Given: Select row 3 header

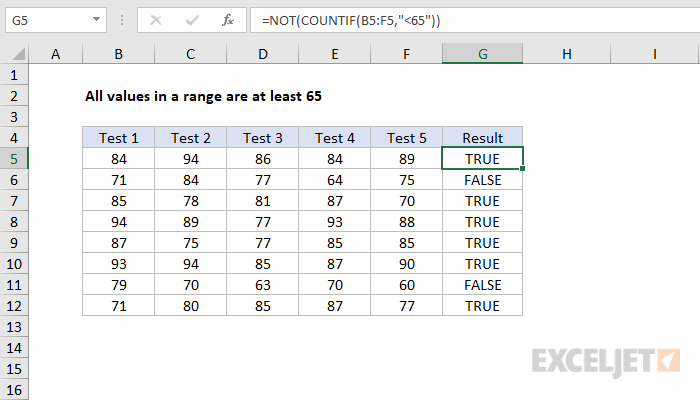Looking at the screenshot, I should (14, 117).
